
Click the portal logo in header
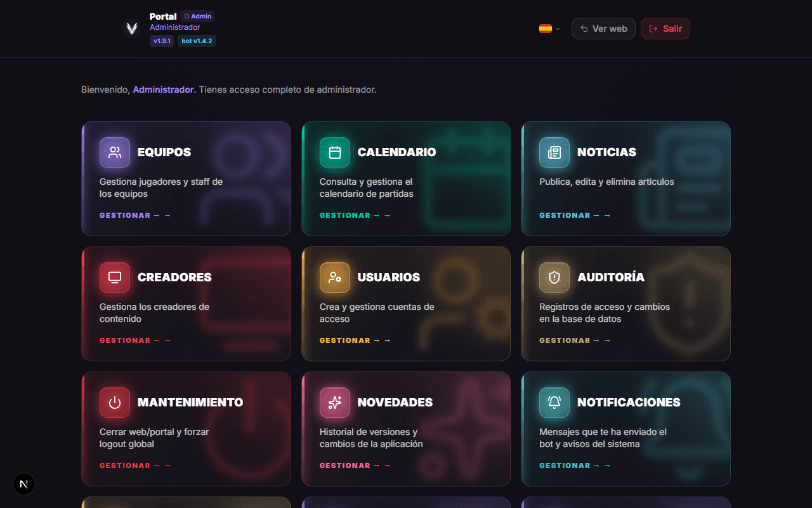[131, 29]
